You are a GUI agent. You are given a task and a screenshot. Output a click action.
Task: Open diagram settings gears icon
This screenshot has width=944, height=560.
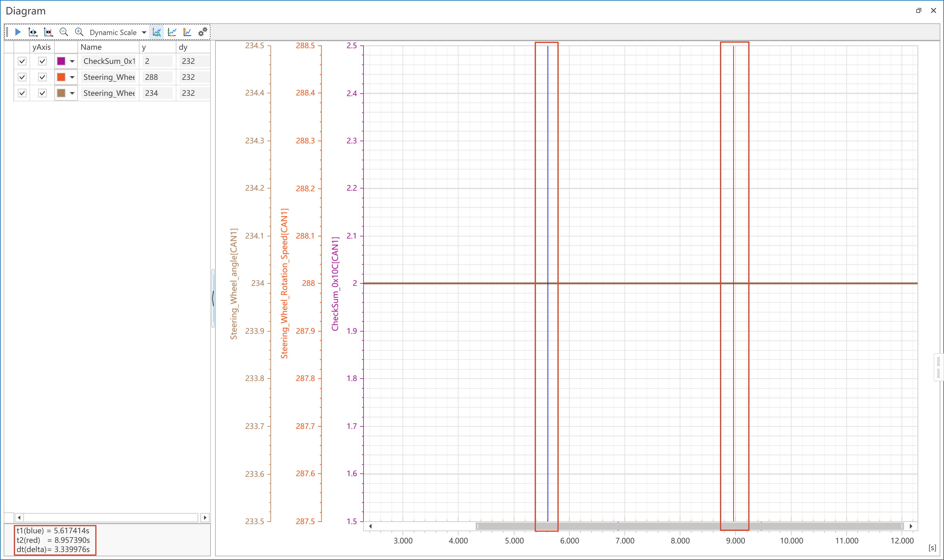203,32
